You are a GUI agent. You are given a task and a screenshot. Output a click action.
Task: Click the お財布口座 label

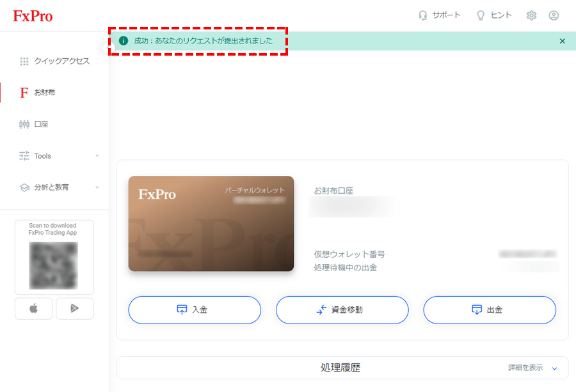(x=333, y=191)
